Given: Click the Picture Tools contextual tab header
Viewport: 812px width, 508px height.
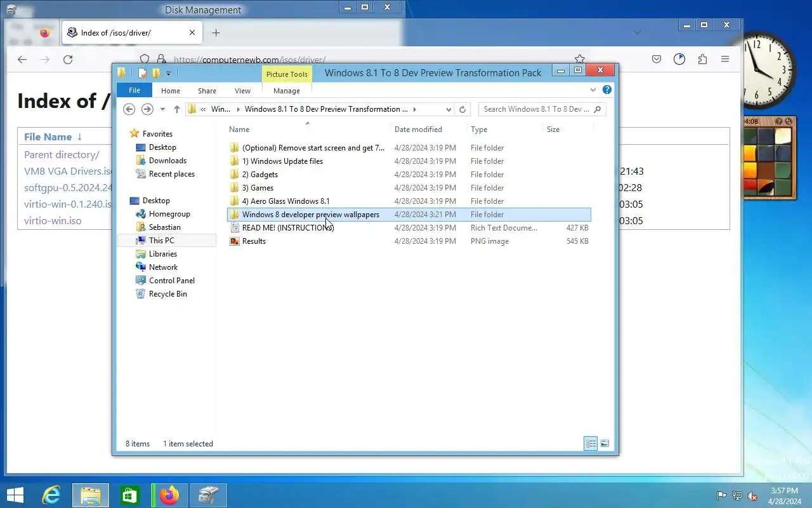Looking at the screenshot, I should [287, 74].
